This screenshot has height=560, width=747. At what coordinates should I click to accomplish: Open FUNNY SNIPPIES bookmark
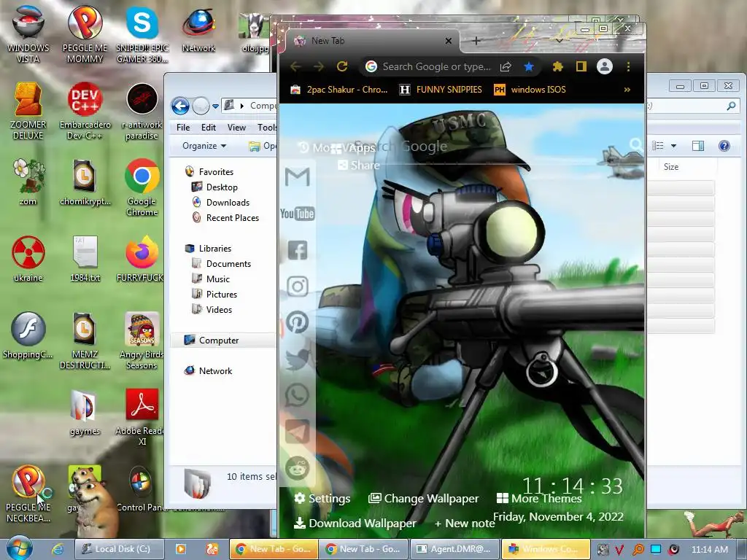coord(441,90)
